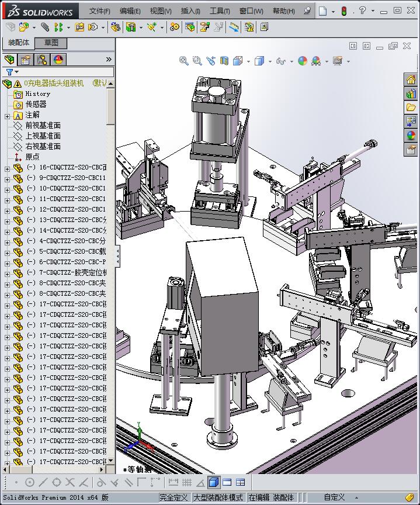Open Appearances ball in the right task pane

pyautogui.click(x=411, y=136)
